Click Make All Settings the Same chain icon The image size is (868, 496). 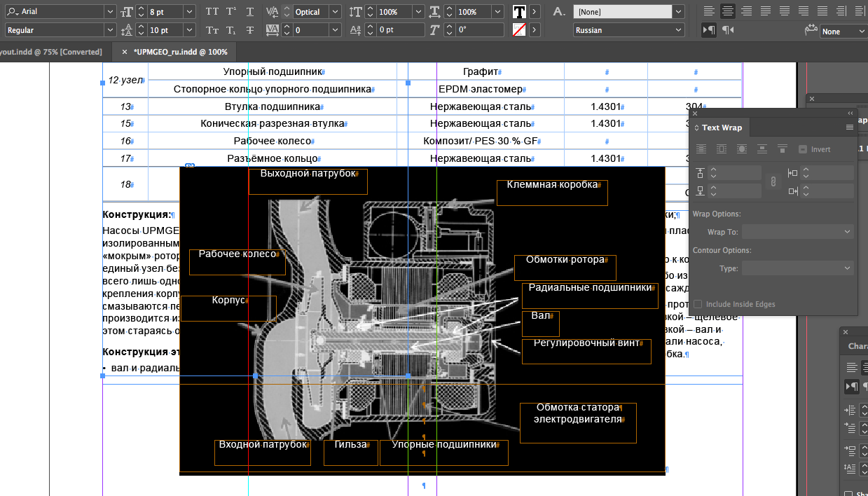773,181
